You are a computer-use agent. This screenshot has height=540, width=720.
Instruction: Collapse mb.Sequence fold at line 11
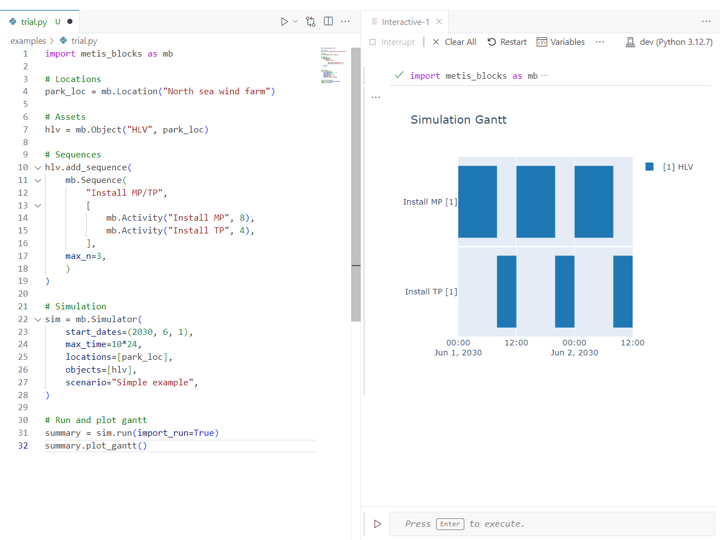tap(38, 180)
